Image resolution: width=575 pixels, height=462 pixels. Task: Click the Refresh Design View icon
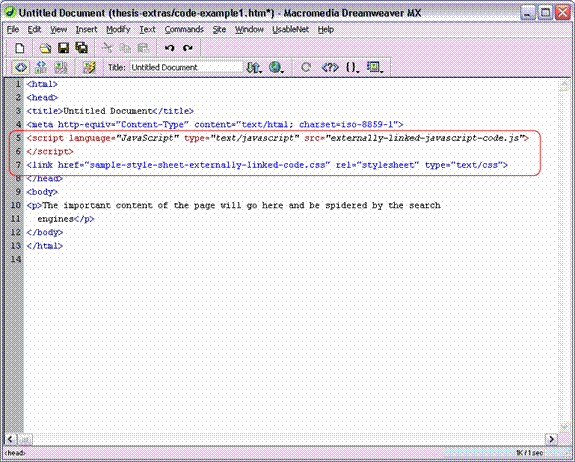coord(306,67)
